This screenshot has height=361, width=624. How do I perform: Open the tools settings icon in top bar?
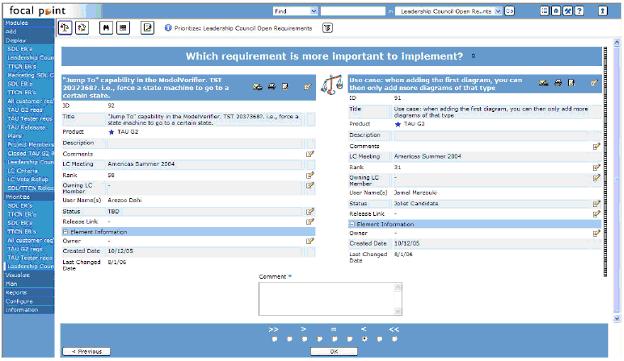pos(567,11)
